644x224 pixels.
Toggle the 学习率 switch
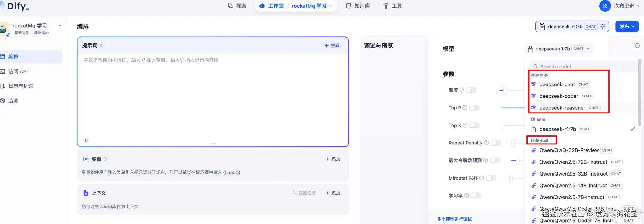tap(476, 196)
